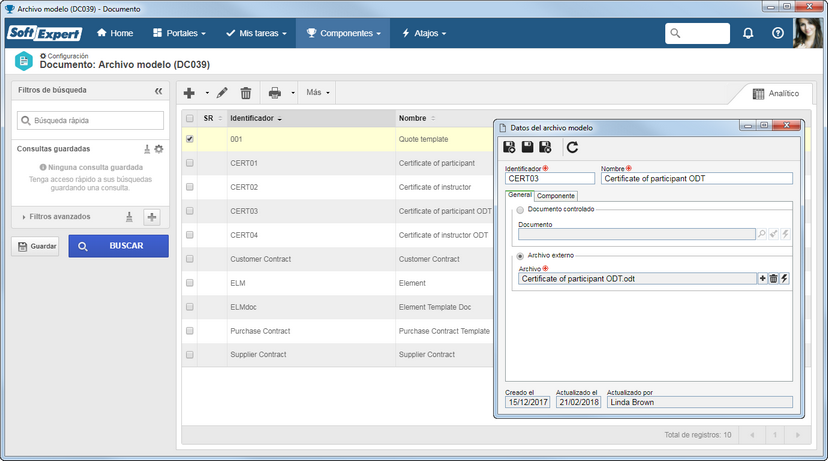The image size is (828, 461).
Task: Clear saved queries with broom icon
Action: pyautogui.click(x=147, y=149)
